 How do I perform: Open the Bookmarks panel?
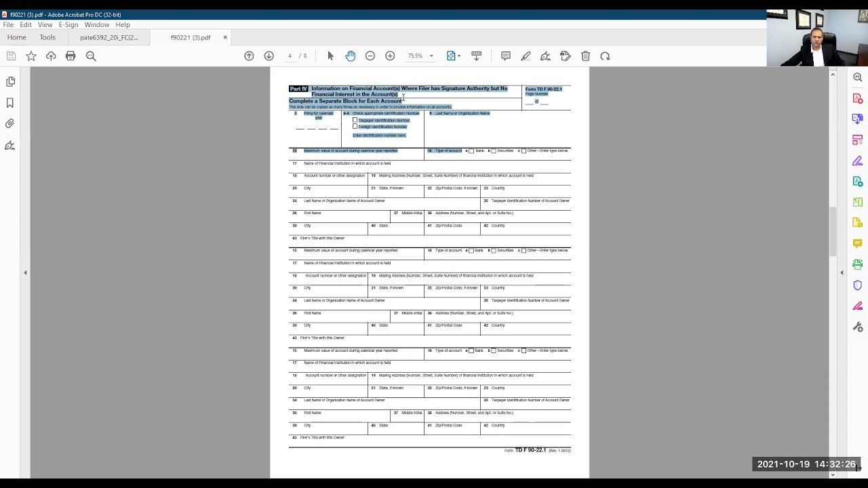tap(10, 103)
